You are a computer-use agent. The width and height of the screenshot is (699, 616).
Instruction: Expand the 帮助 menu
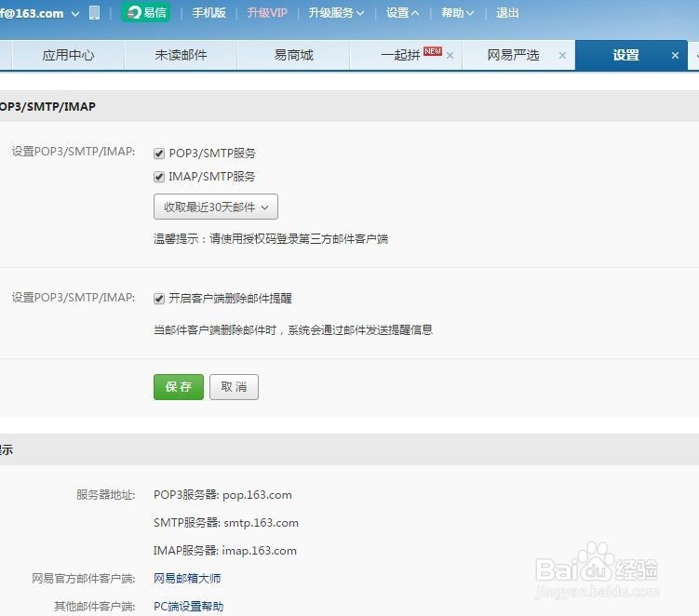458,13
